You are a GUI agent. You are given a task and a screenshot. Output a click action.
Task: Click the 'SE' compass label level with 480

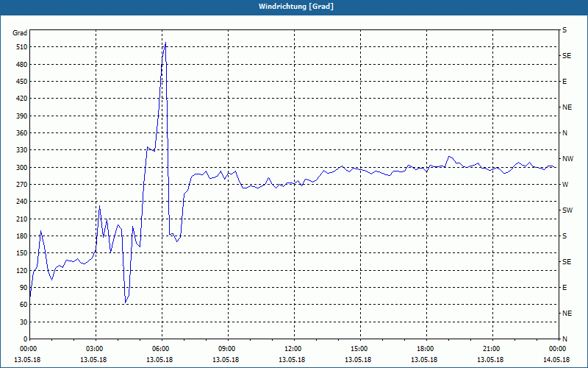click(567, 56)
